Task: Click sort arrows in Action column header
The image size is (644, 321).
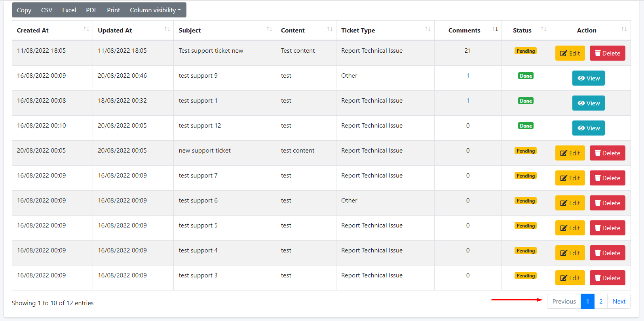Action: (x=624, y=29)
